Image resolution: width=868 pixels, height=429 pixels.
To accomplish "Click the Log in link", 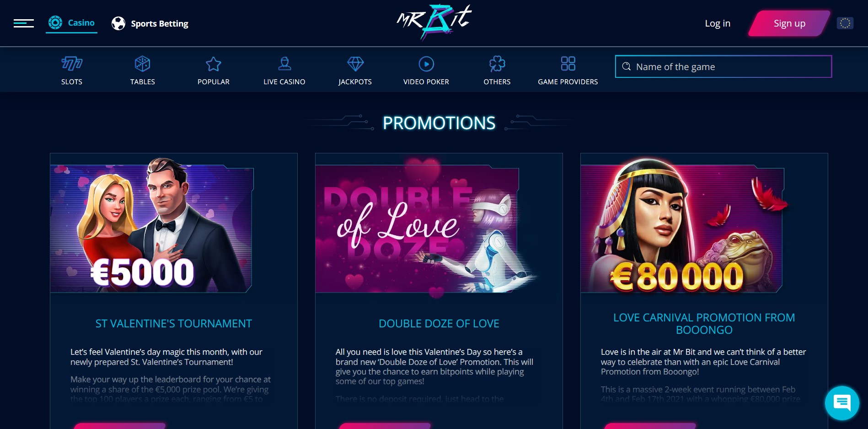I will [718, 23].
